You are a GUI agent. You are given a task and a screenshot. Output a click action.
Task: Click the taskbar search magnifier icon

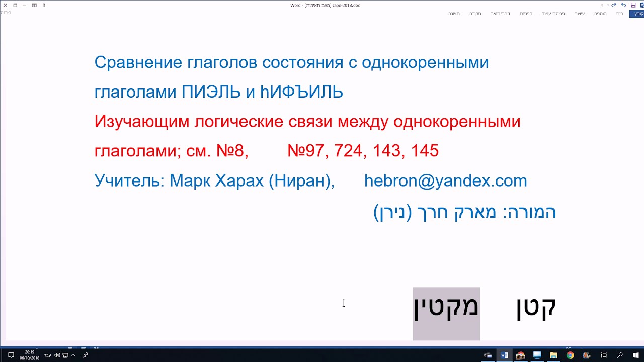coord(620,355)
